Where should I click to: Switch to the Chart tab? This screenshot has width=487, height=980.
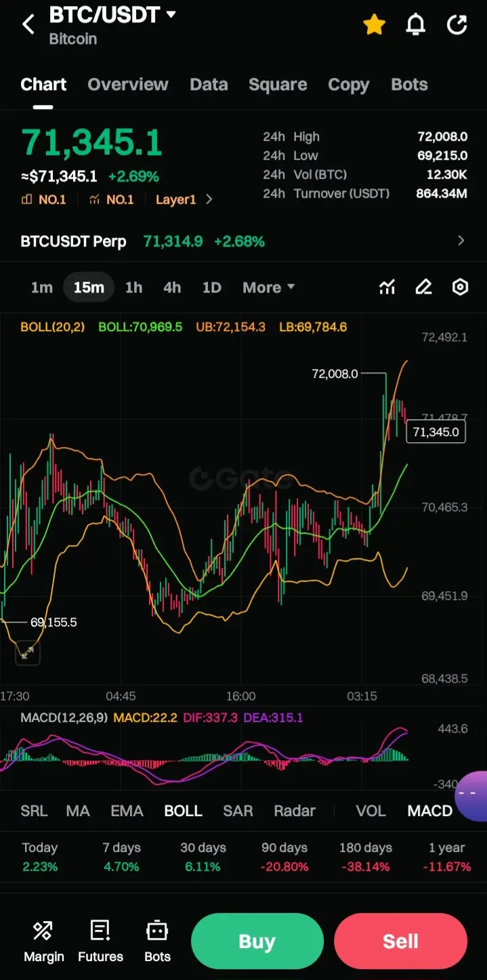[43, 85]
